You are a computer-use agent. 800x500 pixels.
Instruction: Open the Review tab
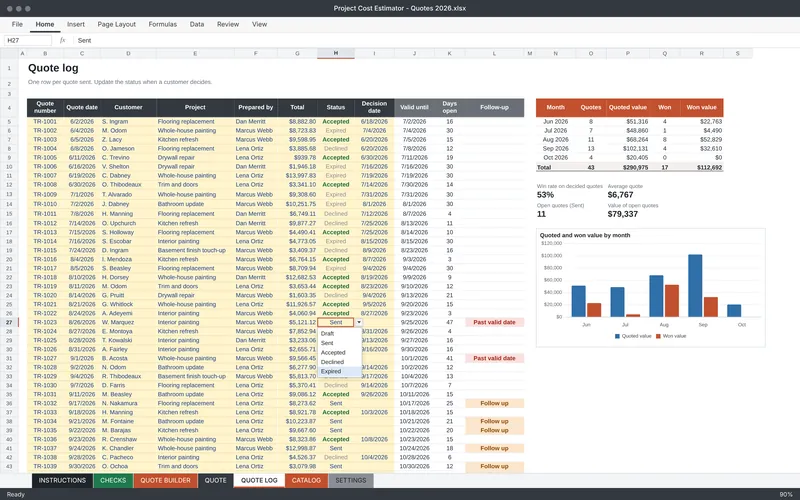(228, 24)
